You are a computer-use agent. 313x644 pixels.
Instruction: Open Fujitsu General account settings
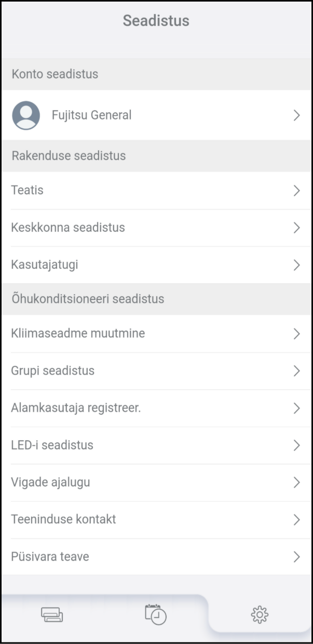[92, 115]
